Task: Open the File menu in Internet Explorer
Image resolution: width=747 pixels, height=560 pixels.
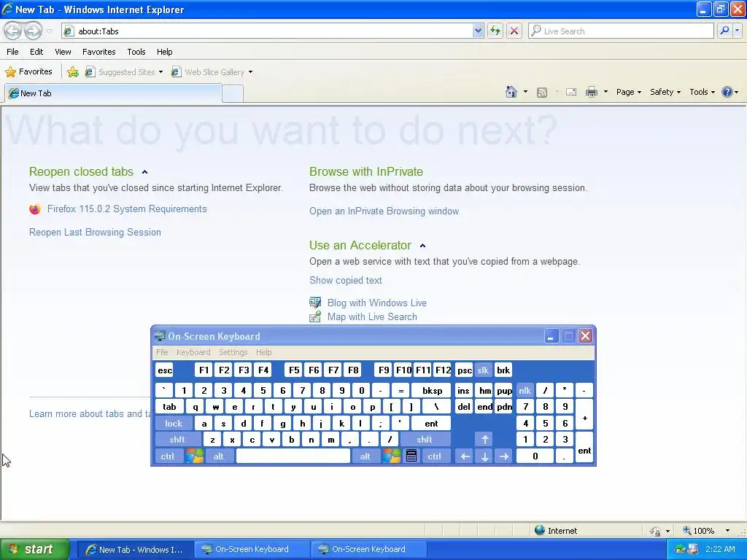Action: coord(13,52)
